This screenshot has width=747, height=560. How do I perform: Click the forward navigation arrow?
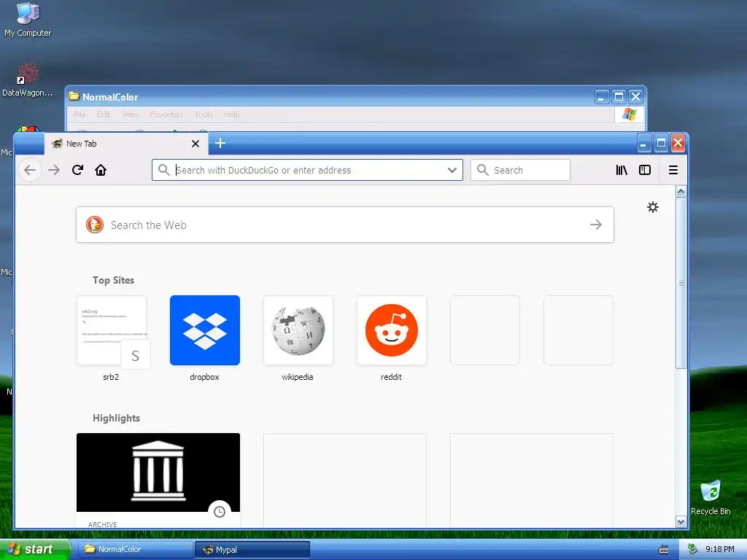[54, 170]
